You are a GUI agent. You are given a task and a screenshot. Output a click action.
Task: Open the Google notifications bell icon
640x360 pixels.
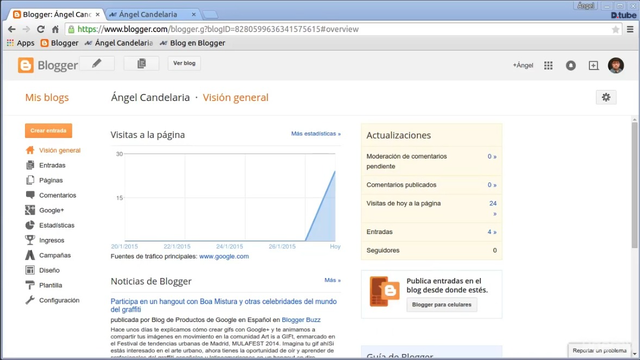point(571,65)
